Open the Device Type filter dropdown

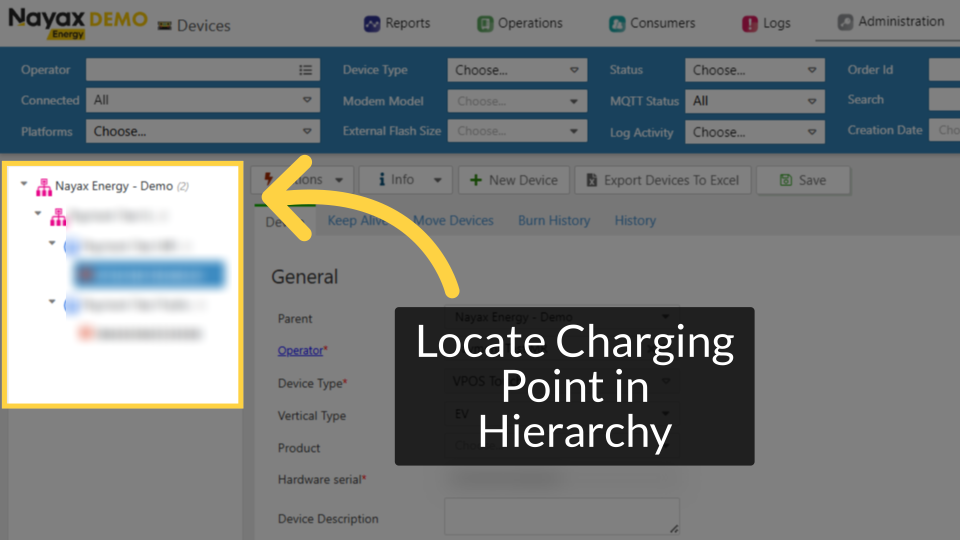tap(517, 70)
